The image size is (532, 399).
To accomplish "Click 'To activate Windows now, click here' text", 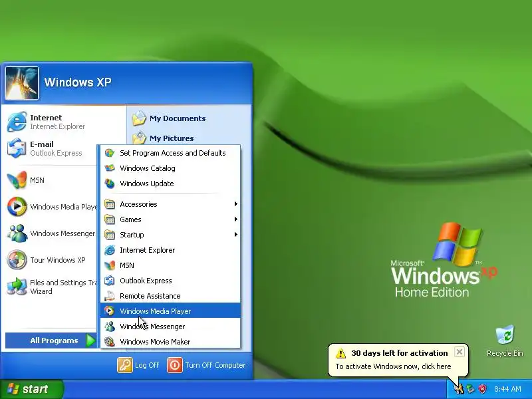I will (x=393, y=366).
